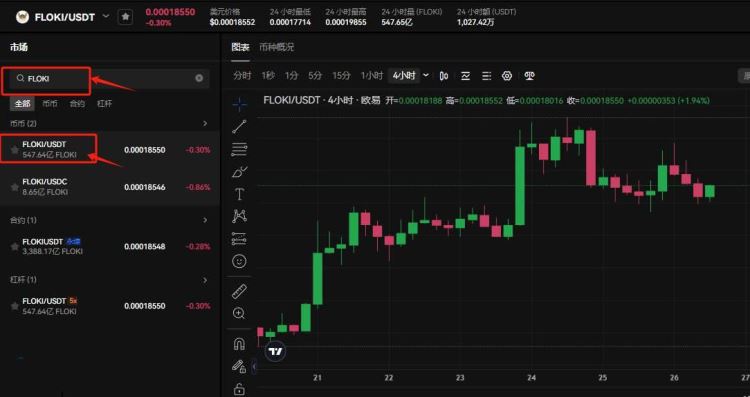Toggle favorite star beside FLOKI/USDT header

[x=125, y=17]
